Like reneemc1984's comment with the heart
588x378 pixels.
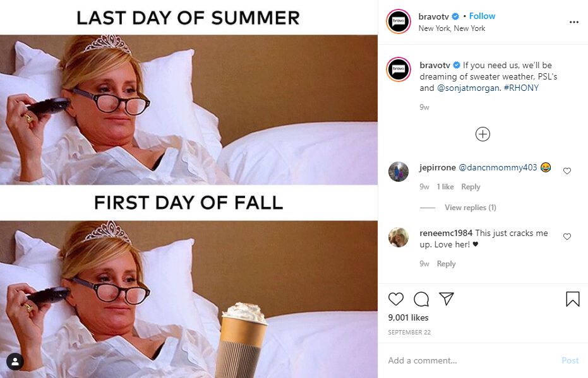click(x=567, y=237)
